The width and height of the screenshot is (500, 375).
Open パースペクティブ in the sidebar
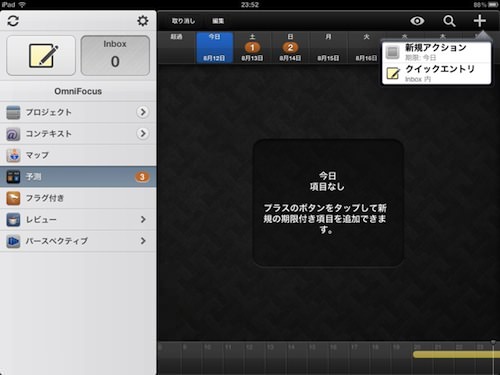coord(78,241)
